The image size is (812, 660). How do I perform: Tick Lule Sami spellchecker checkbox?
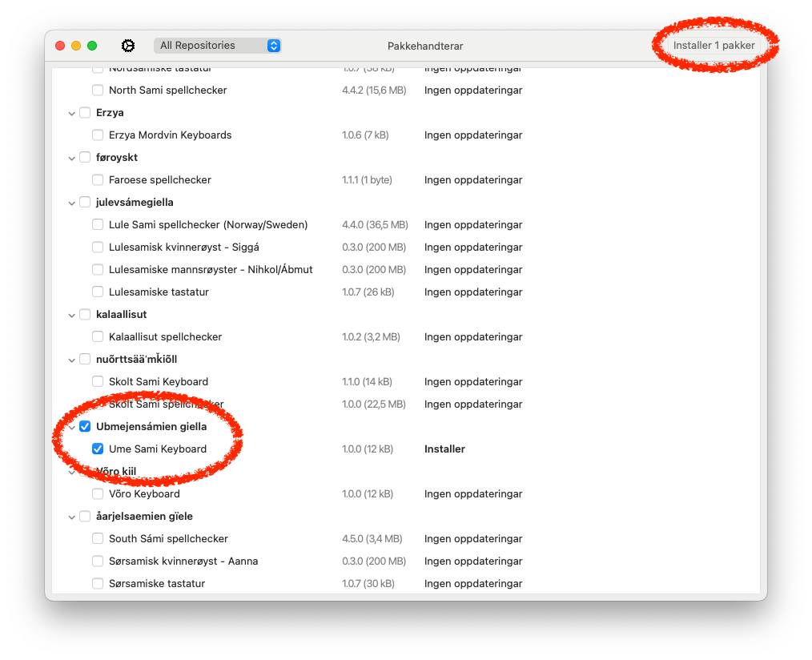(98, 225)
